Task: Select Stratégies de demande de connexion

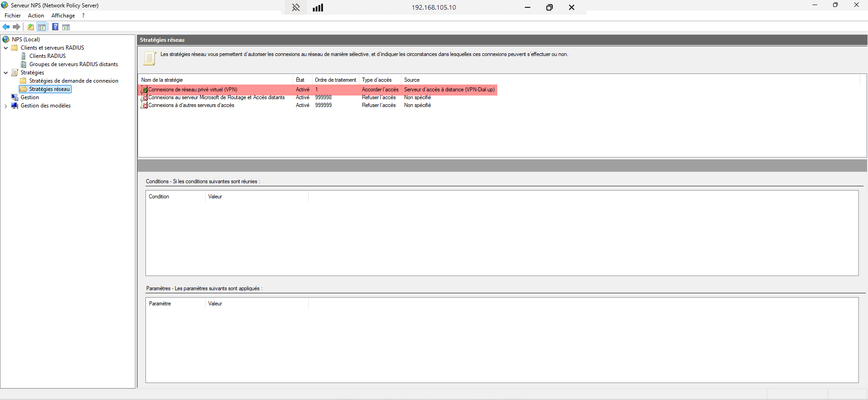Action: (73, 81)
